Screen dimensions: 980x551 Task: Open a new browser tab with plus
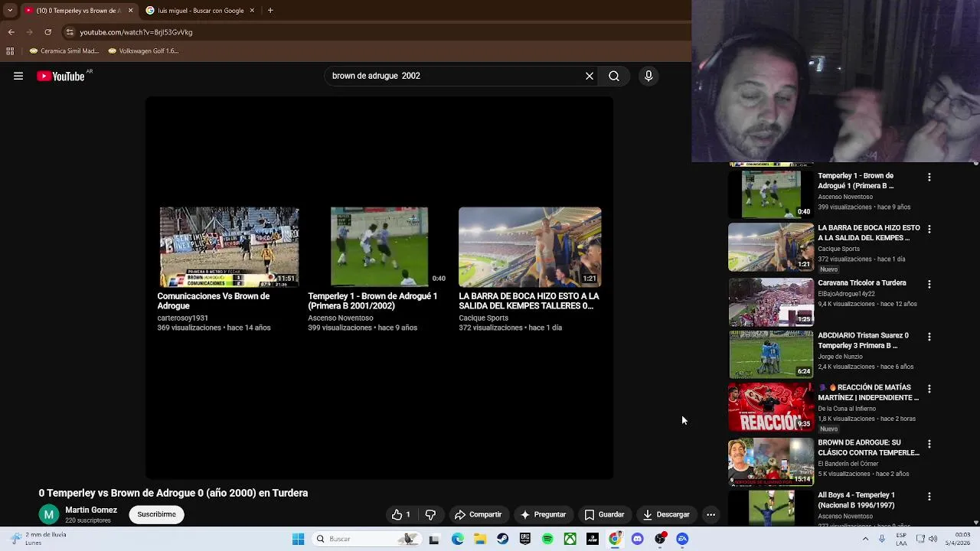pos(270,11)
